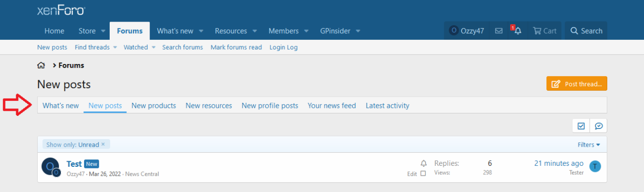Image resolution: width=644 pixels, height=192 pixels.
Task: Open the Test thread title
Action: click(74, 164)
